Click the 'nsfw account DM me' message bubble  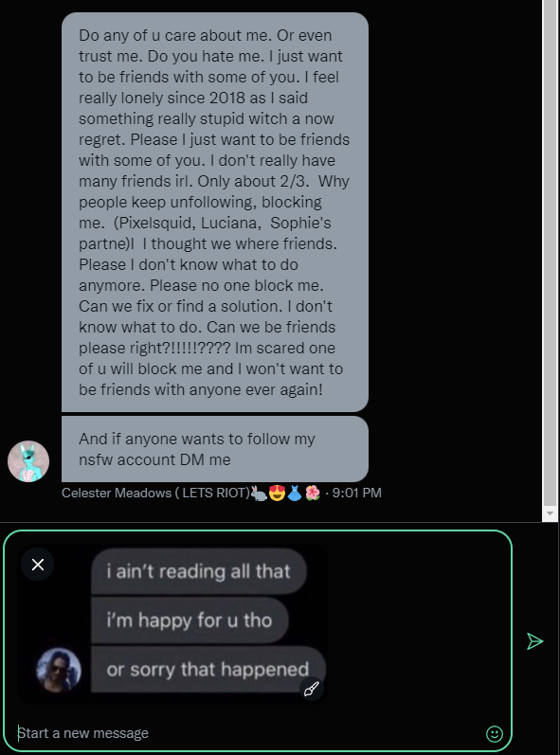[x=215, y=449]
